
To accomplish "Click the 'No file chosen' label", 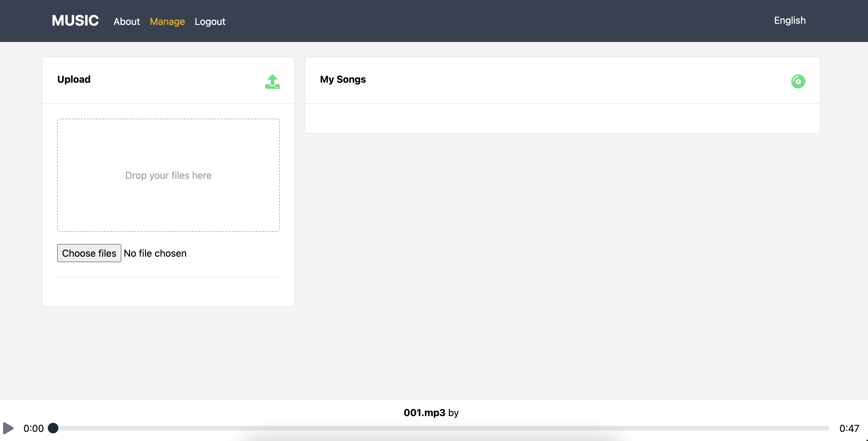I will point(155,253).
